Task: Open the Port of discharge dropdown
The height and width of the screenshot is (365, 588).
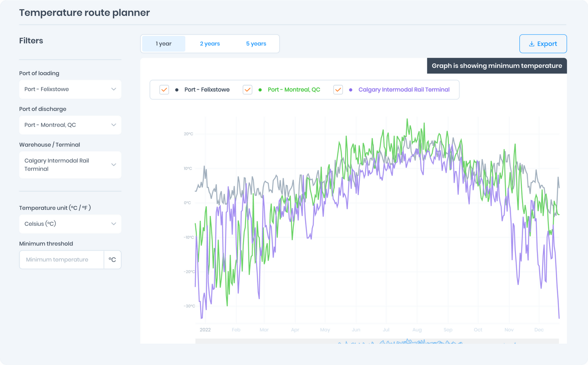Action: coord(70,125)
